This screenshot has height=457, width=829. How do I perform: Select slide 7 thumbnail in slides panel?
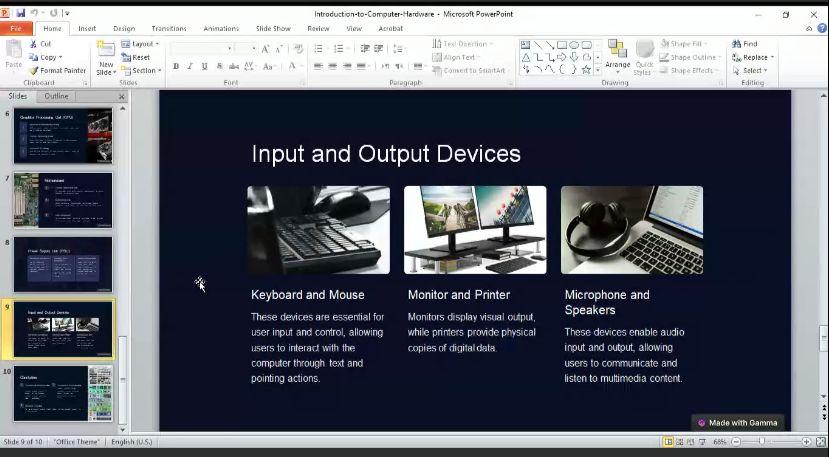click(63, 200)
